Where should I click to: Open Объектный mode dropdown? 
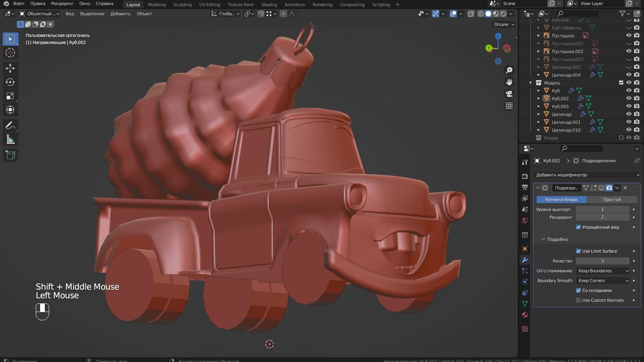tap(39, 14)
